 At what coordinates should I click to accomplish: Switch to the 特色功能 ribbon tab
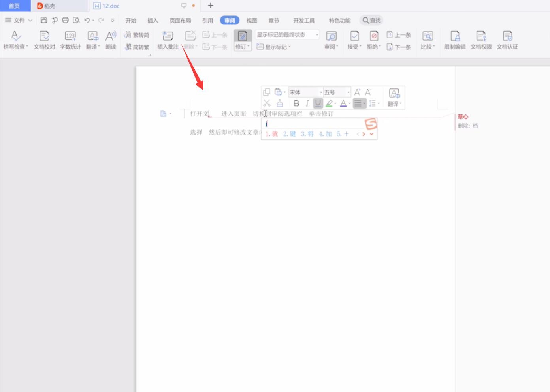339,21
